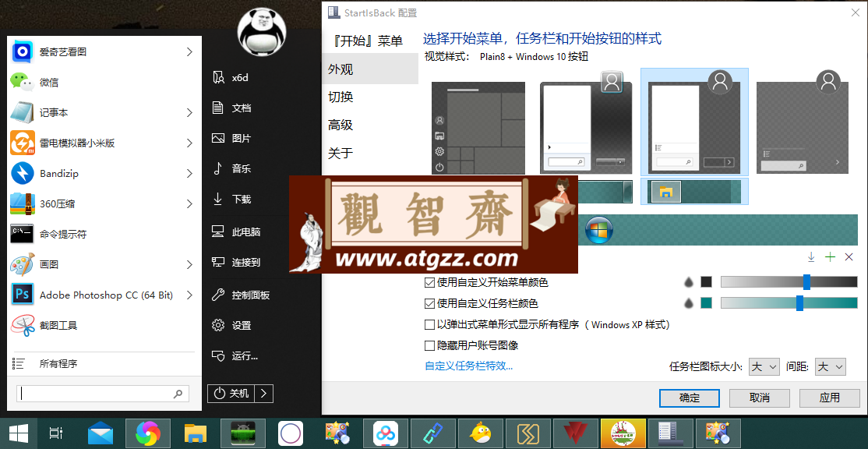Launch 360压缩 from the start menu

click(x=104, y=203)
